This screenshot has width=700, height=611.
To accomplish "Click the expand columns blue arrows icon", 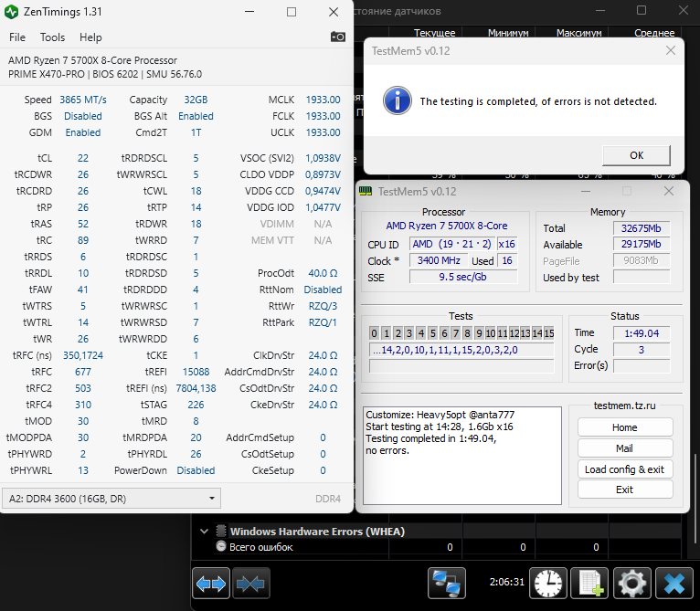I will point(210,583).
